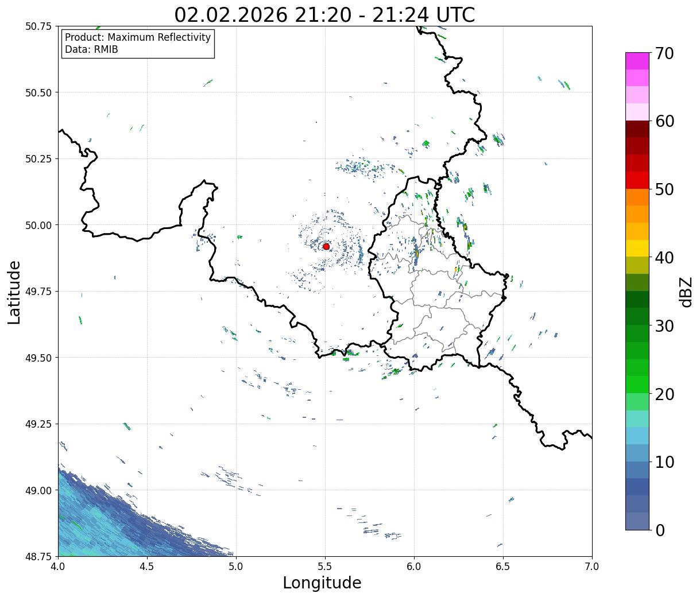Click the 'Latitude' axis label
Image resolution: width=700 pixels, height=597 pixels.
click(14, 292)
